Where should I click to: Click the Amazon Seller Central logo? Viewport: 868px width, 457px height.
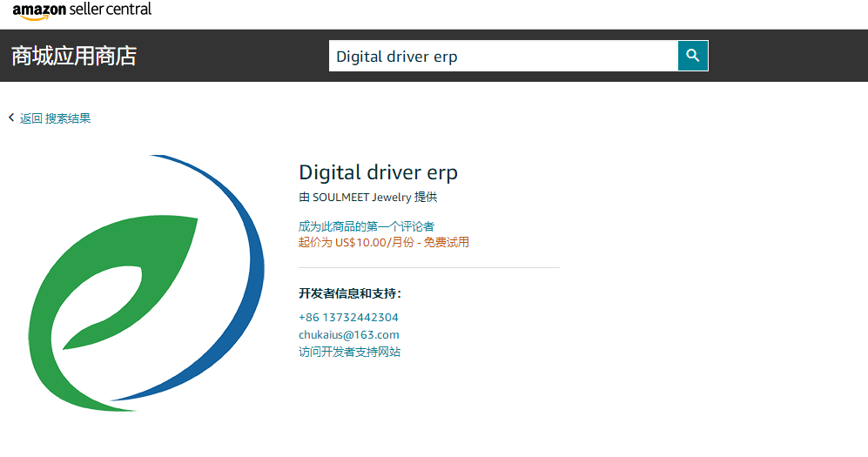(x=82, y=10)
